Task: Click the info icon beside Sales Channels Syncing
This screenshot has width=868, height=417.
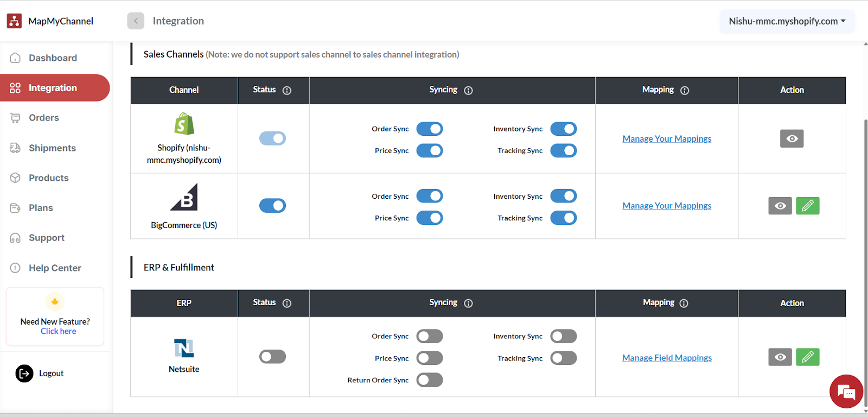Action: point(468,91)
